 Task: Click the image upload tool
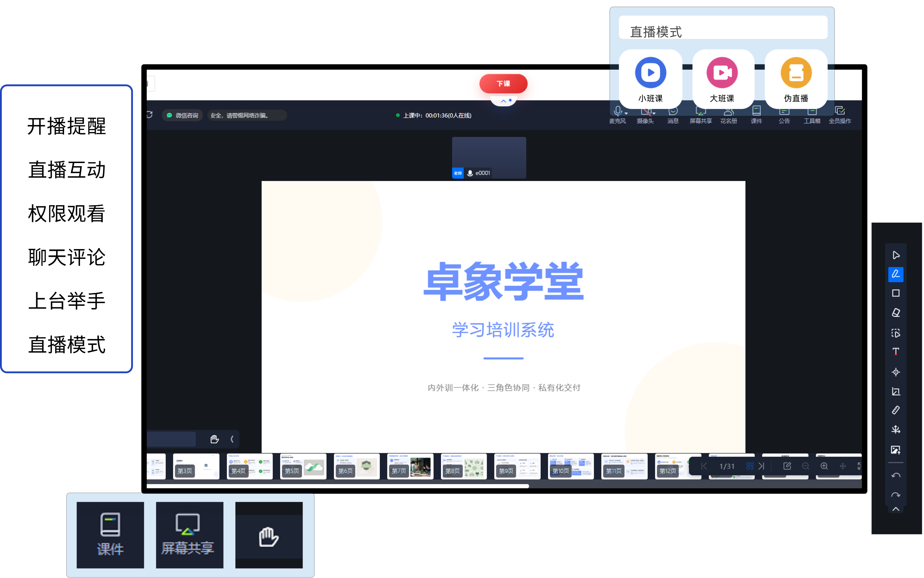coord(895,449)
